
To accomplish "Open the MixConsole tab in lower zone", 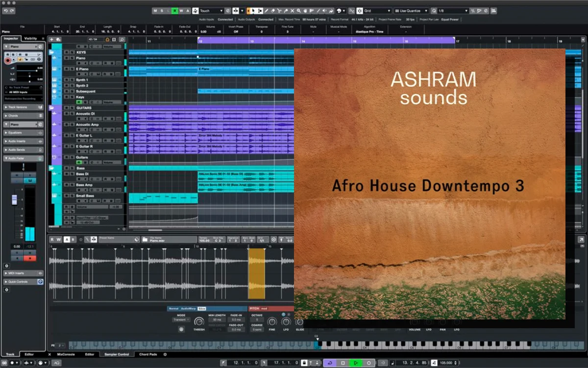I will [66, 354].
